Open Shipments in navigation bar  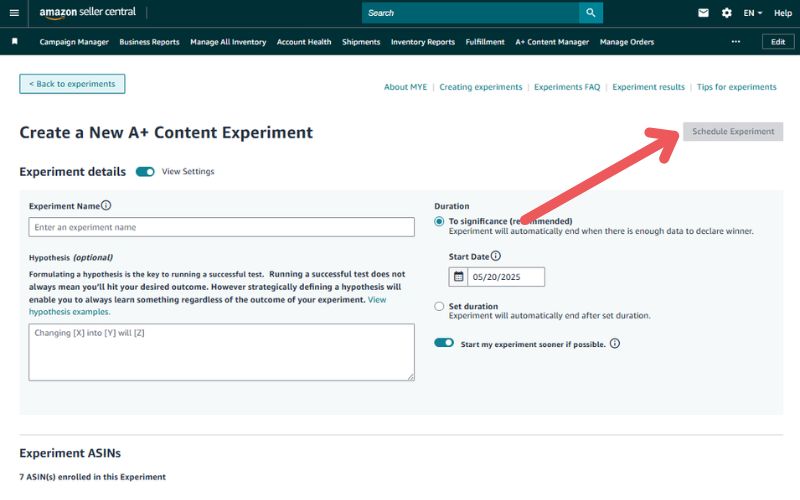coord(361,42)
